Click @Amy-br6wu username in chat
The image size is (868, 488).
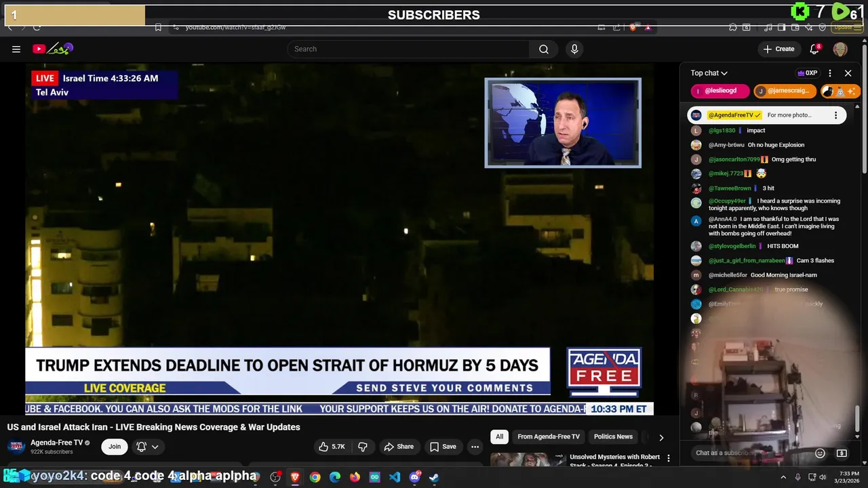click(x=726, y=145)
